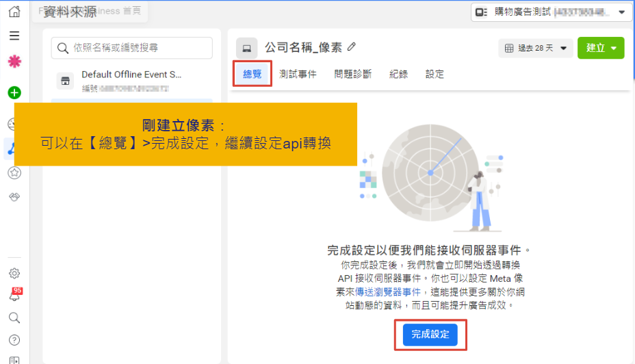The height and width of the screenshot is (364, 635).
Task: Switch to the 測試事件 tab
Action: pyautogui.click(x=298, y=74)
